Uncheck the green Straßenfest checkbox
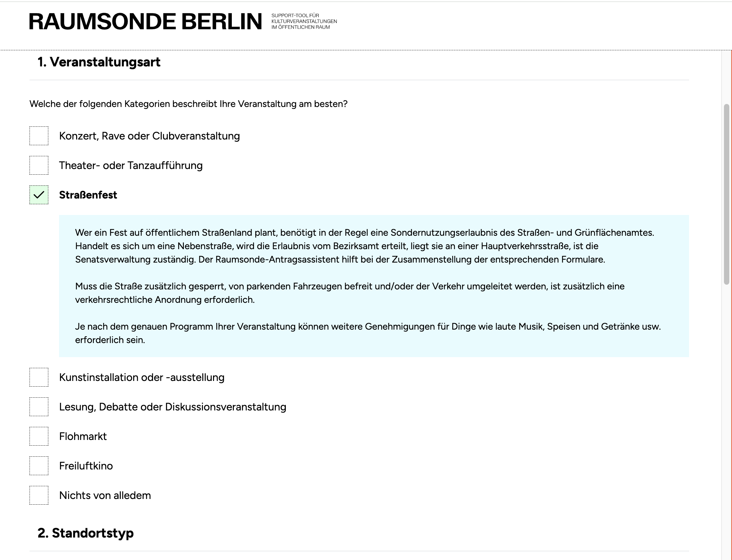732x560 pixels. pyautogui.click(x=39, y=195)
